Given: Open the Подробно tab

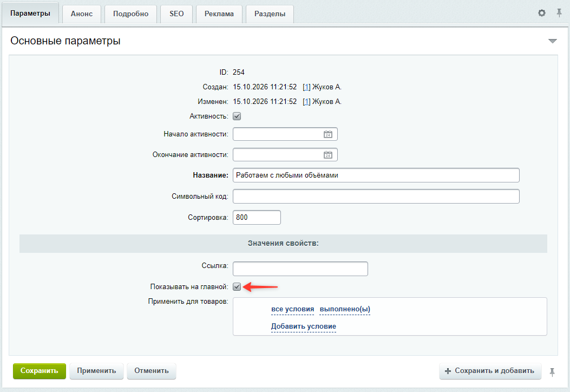Looking at the screenshot, I should (131, 14).
